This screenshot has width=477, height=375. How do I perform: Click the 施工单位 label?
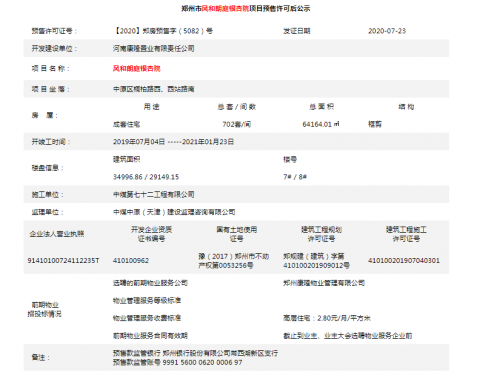tap(47, 195)
